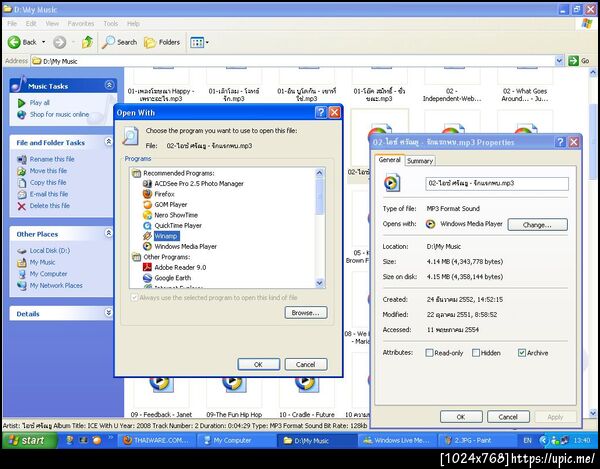Click Copy this file icon

point(22,183)
